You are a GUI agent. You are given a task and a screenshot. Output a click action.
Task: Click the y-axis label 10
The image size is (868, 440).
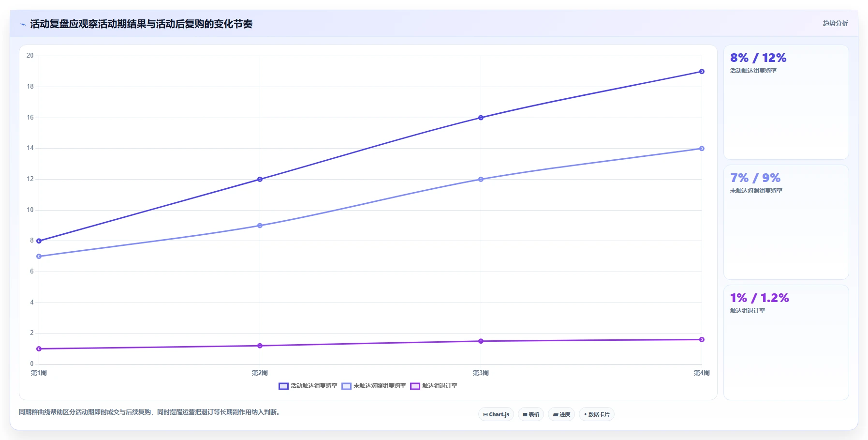pyautogui.click(x=30, y=210)
